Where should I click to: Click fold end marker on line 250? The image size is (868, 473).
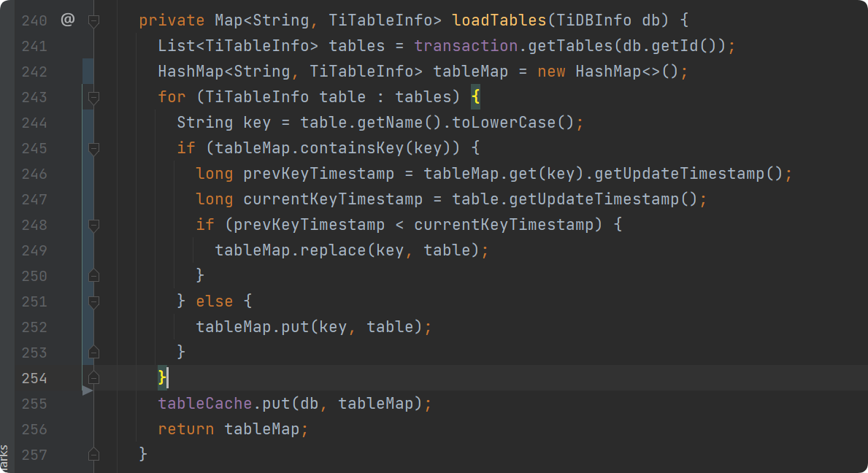(93, 276)
